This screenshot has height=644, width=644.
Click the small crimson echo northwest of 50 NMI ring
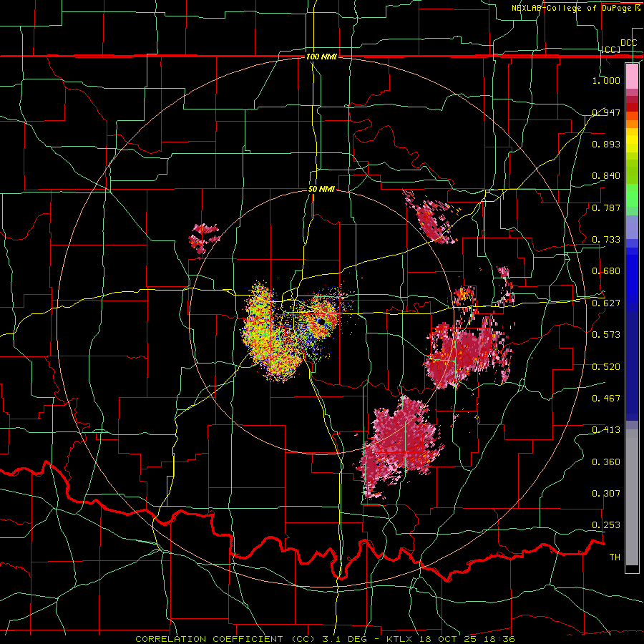pyautogui.click(x=203, y=238)
